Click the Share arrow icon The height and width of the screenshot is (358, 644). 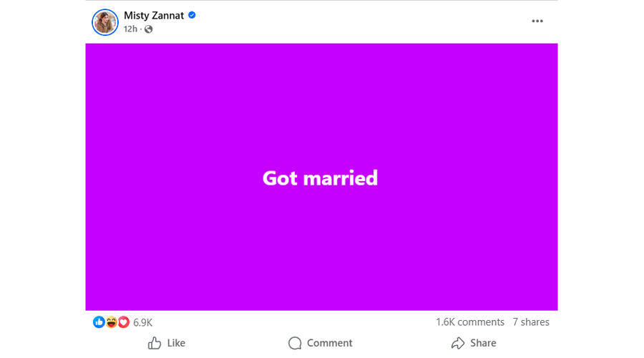[458, 344]
